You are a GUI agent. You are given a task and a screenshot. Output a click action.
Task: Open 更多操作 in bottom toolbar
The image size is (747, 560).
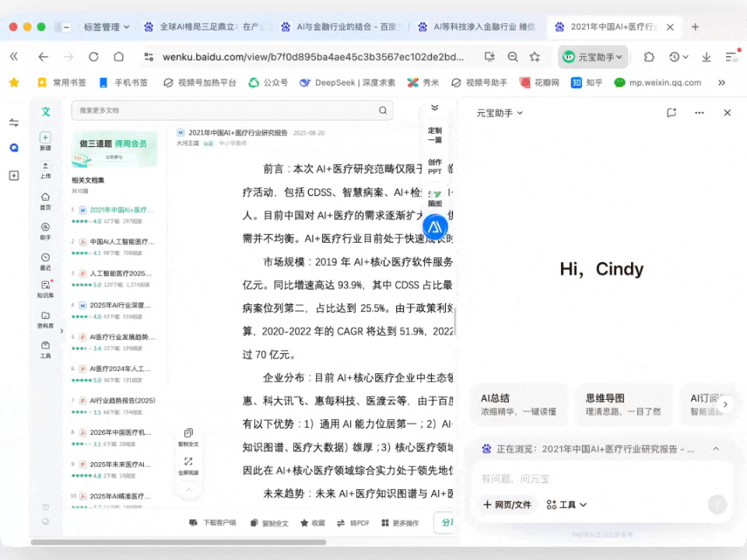pos(400,523)
